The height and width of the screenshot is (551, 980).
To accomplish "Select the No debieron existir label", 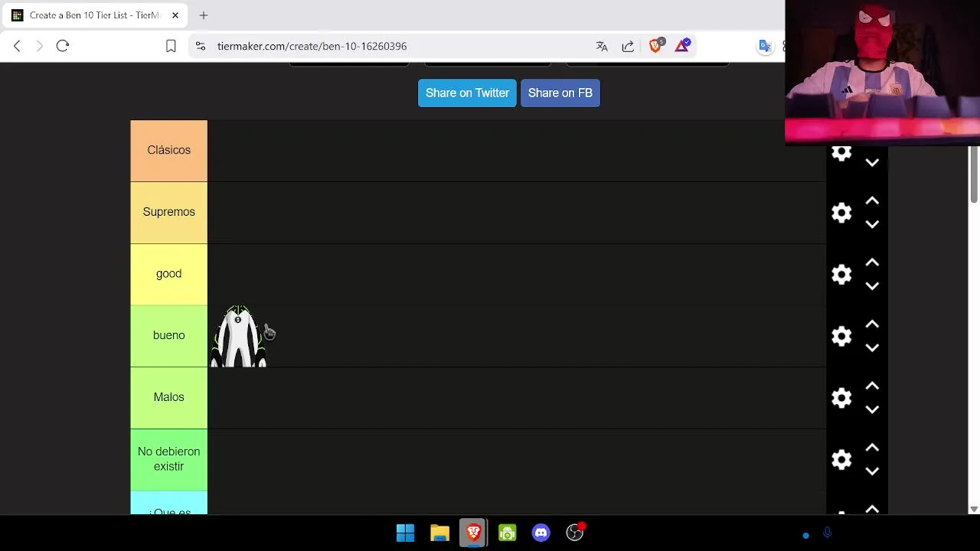I will pyautogui.click(x=168, y=459).
